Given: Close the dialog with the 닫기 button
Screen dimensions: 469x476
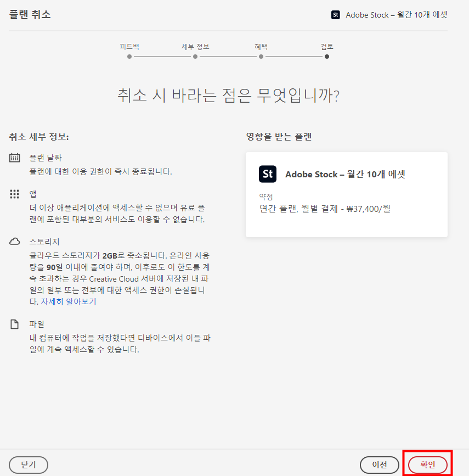Looking at the screenshot, I should 29,464.
